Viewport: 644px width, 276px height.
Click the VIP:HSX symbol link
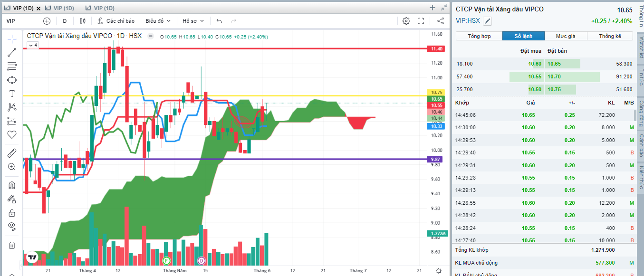coord(468,20)
